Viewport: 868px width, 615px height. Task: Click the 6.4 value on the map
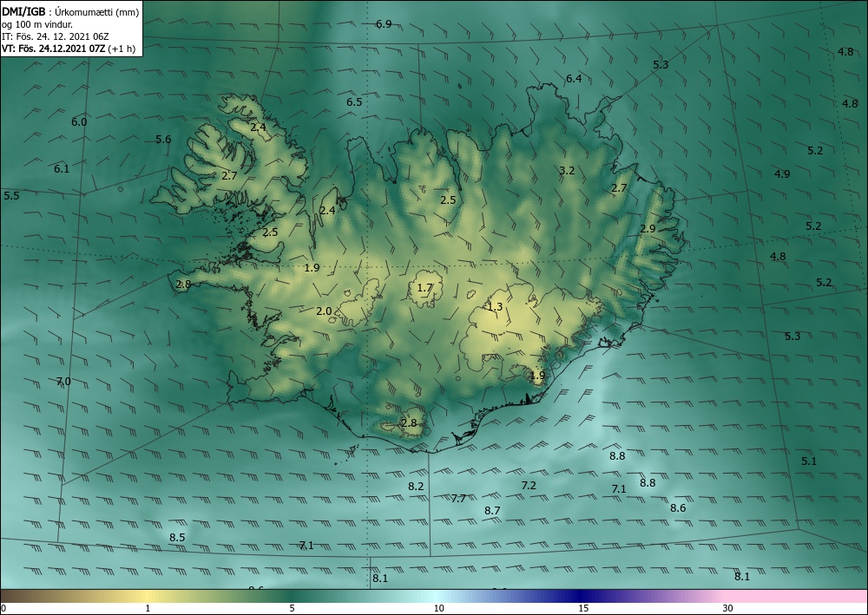pos(574,79)
